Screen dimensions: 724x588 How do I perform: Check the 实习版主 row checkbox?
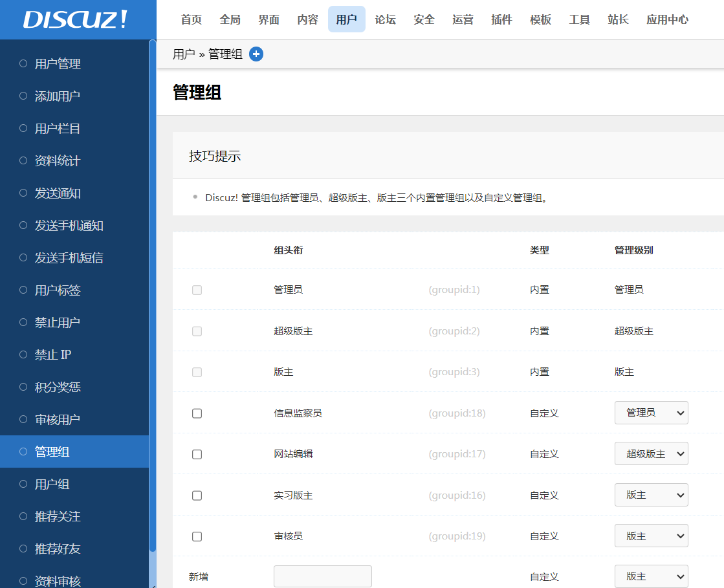[x=197, y=495]
